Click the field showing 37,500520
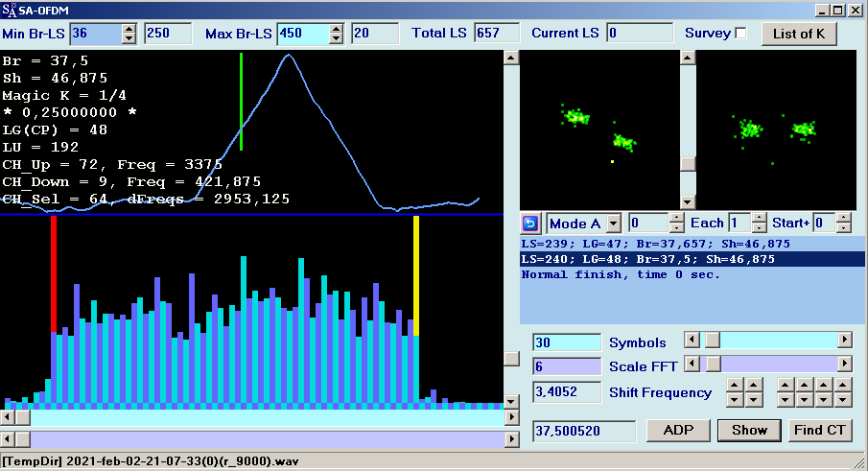This screenshot has height=471, width=868. 584,431
